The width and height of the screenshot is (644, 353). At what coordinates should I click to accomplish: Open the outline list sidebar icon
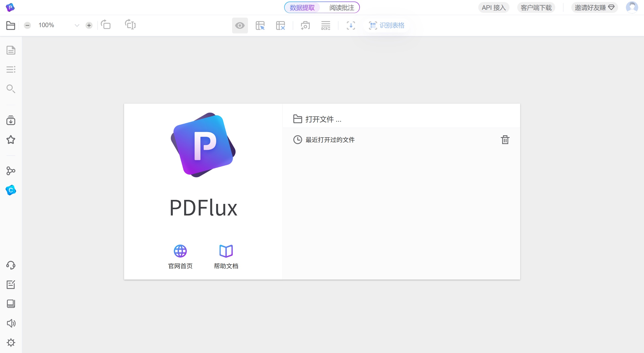tap(11, 69)
